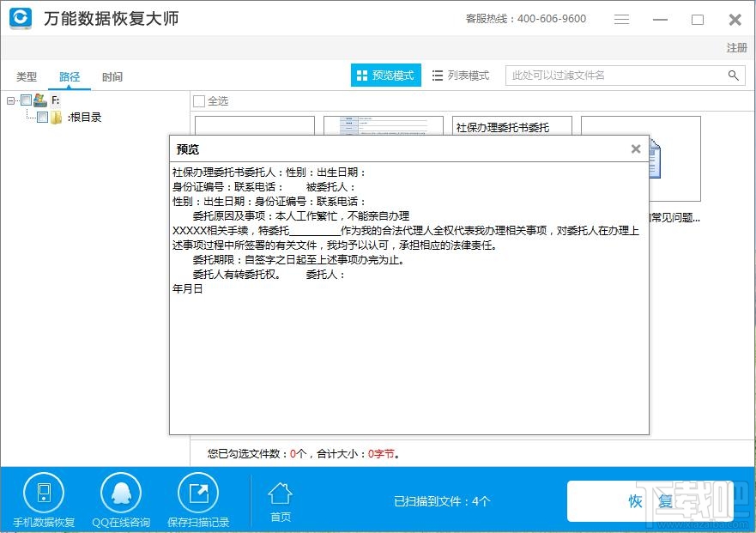The width and height of the screenshot is (756, 533).
Task: Open the 注册 registration link
Action: click(735, 48)
